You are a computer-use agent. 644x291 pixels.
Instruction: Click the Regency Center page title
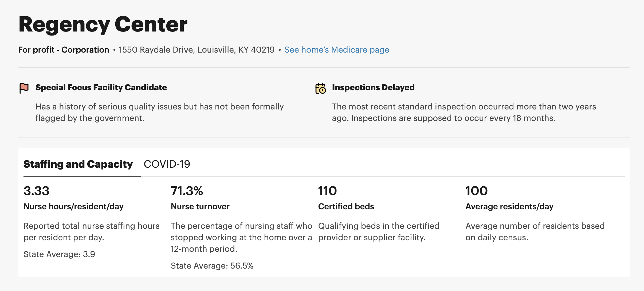pos(103,25)
